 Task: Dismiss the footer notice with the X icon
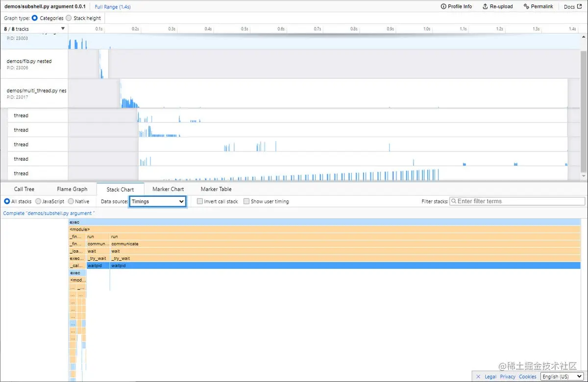478,376
